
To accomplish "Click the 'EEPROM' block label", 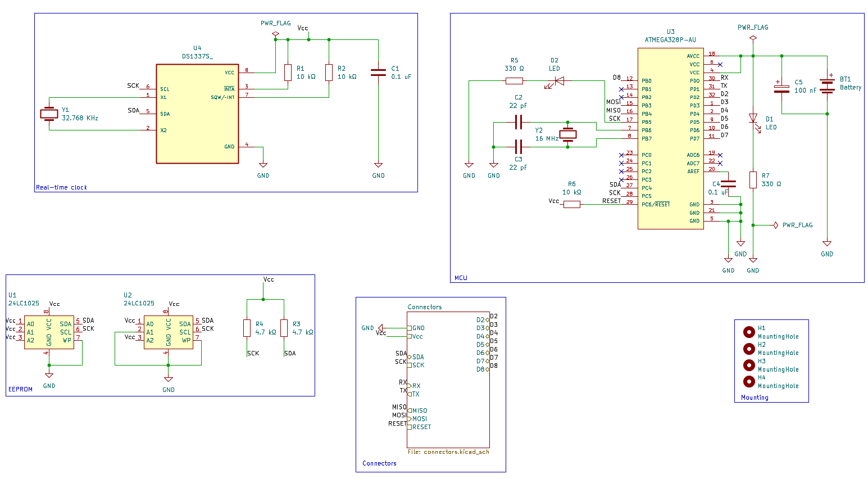I will 20,389.
